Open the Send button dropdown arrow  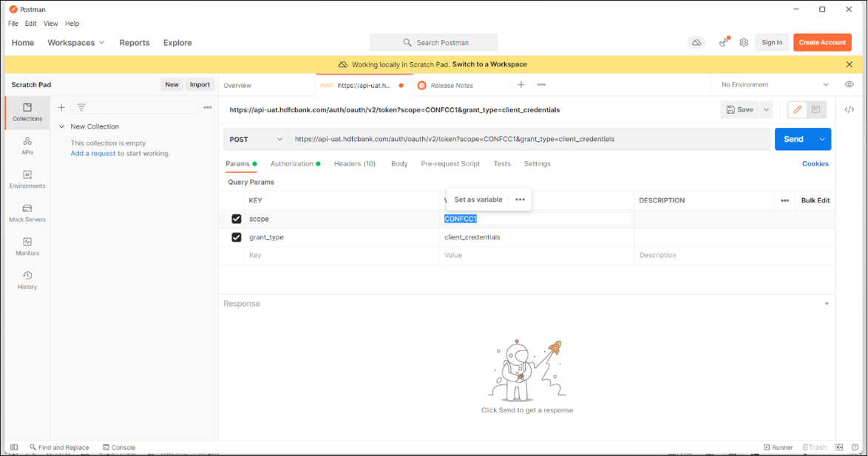[x=822, y=139]
